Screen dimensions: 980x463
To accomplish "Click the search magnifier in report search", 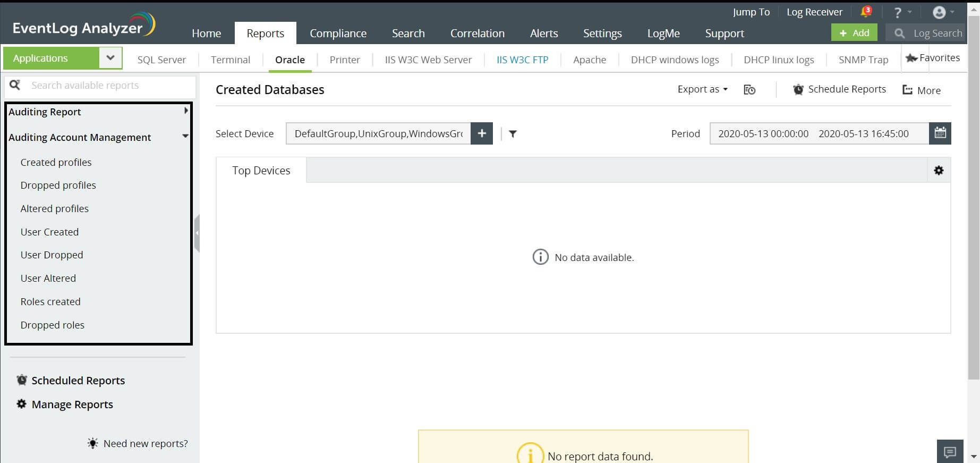I will [x=15, y=85].
